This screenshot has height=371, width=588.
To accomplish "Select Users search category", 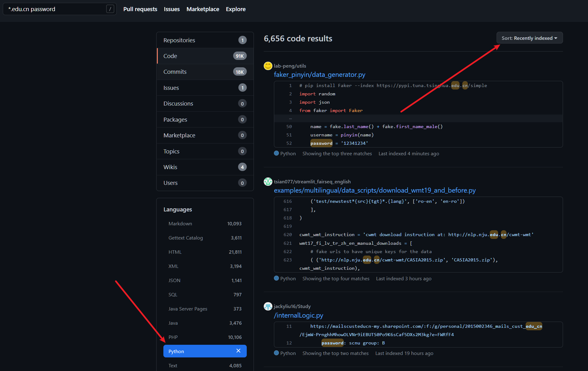I will 205,183.
